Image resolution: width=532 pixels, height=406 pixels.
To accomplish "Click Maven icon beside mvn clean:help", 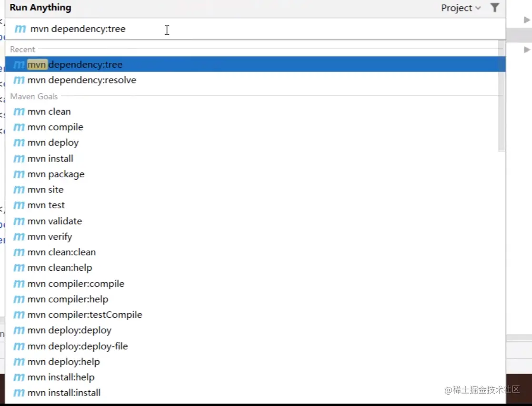I will [19, 268].
